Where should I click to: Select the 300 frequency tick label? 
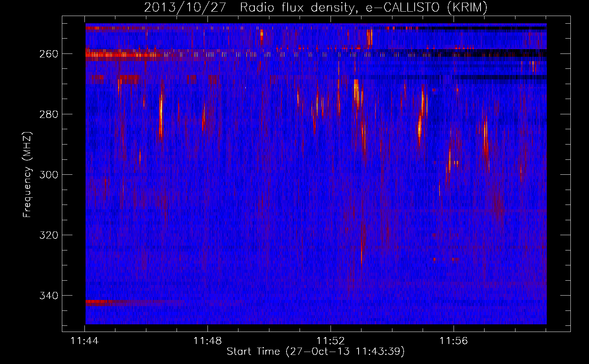pos(49,175)
